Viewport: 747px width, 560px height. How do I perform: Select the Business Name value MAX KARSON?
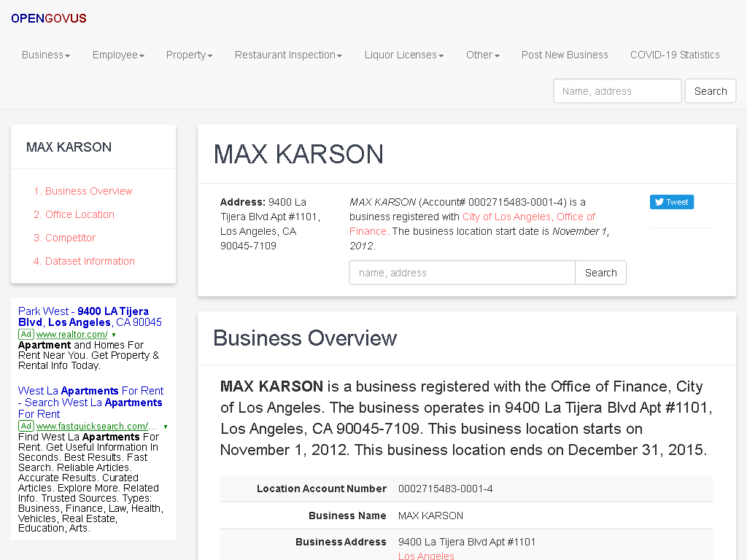click(x=430, y=516)
